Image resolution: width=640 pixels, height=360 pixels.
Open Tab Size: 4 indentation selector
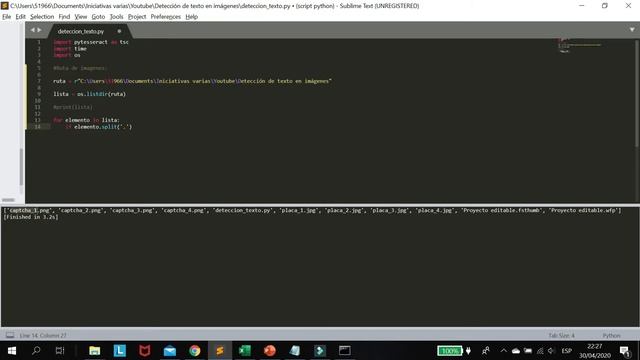(x=561, y=336)
